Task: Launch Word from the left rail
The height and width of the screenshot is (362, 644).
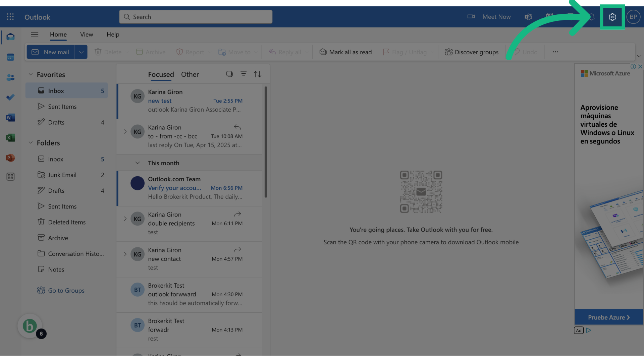Action: [x=10, y=118]
